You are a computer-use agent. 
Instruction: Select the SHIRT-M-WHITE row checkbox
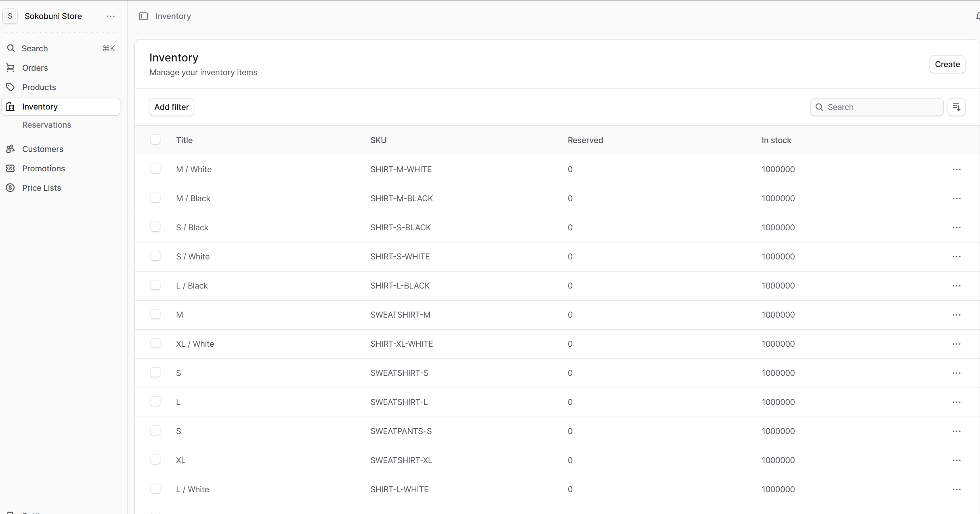click(x=155, y=169)
